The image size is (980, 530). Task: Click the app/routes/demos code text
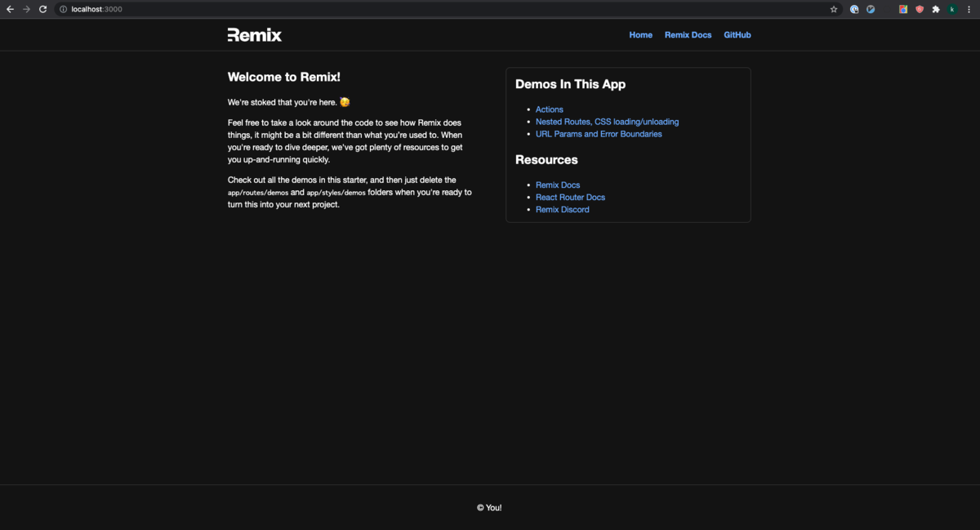(x=258, y=193)
